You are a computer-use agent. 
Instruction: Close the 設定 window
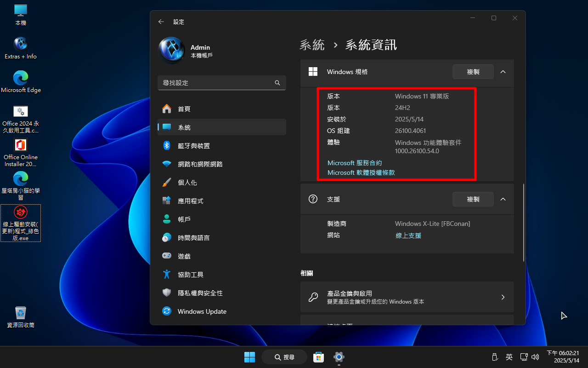[x=515, y=18]
